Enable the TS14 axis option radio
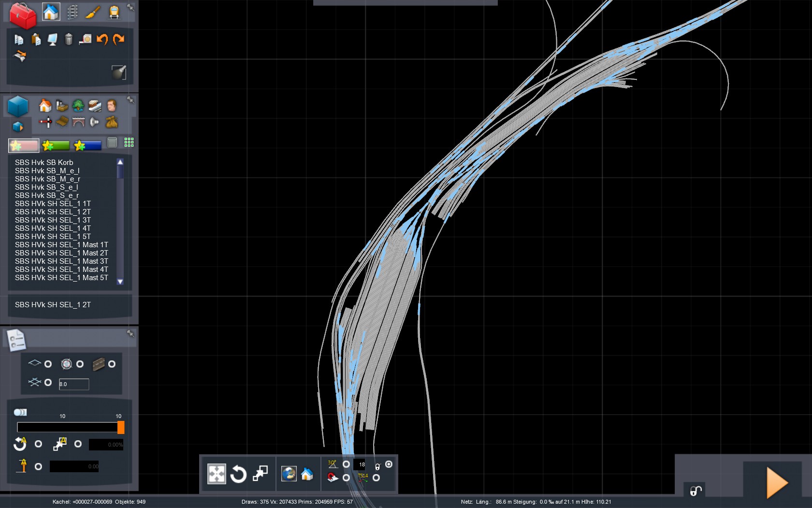This screenshot has width=812, height=508. [376, 478]
